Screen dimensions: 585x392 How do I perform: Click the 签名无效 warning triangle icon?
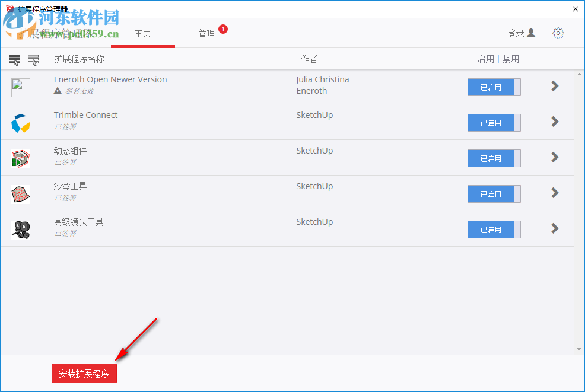tap(58, 92)
